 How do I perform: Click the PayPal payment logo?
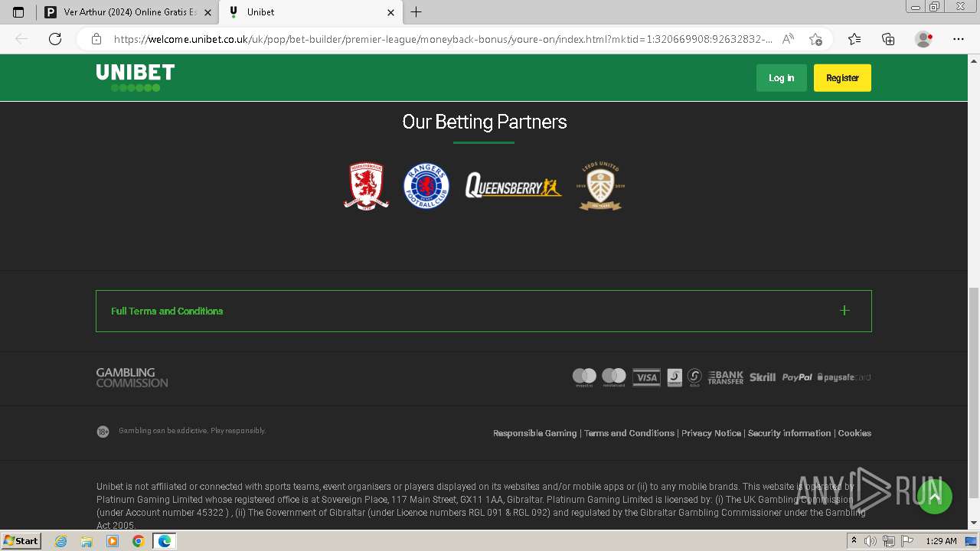797,377
